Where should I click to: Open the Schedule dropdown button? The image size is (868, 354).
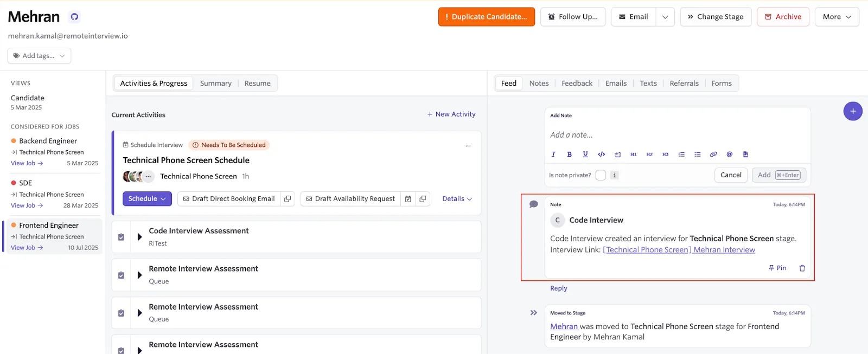[147, 199]
